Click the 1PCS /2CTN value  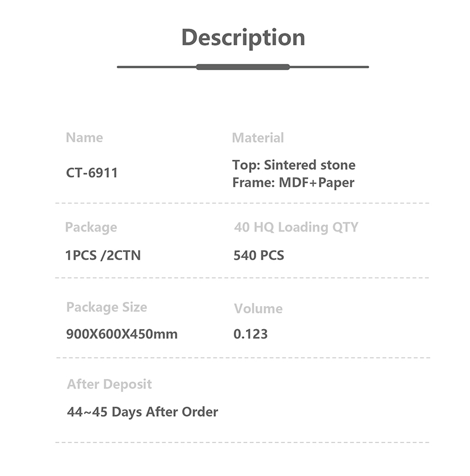[x=103, y=255]
